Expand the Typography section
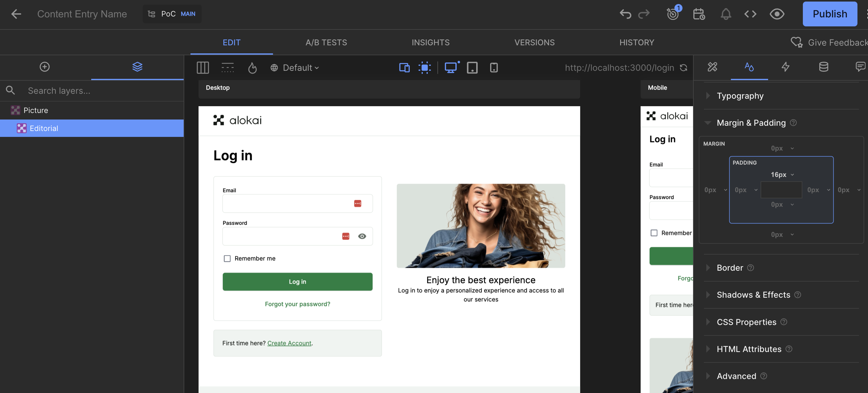 [740, 96]
